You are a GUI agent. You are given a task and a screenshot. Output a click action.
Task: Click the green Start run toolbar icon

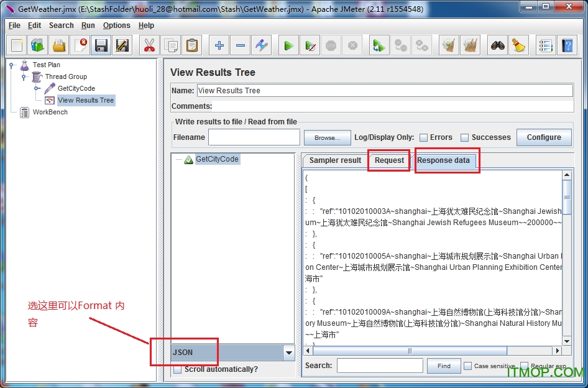[288, 45]
